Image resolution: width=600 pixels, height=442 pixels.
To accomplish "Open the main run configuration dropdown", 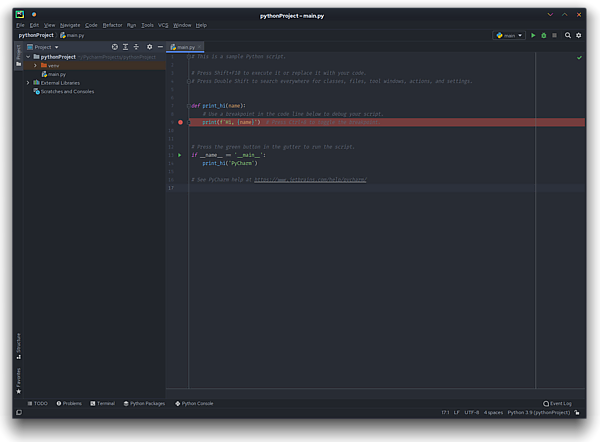I will point(510,35).
